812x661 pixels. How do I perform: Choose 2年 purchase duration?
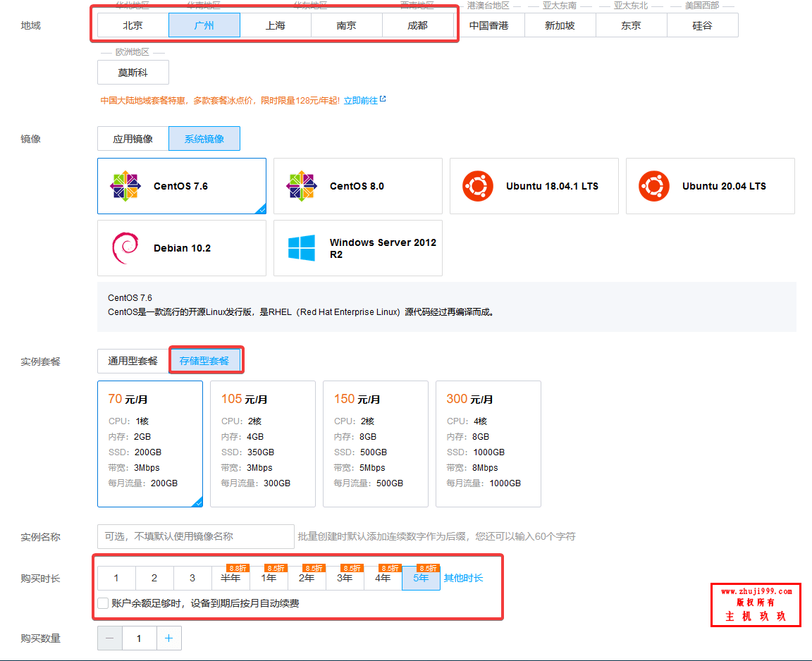pos(307,578)
